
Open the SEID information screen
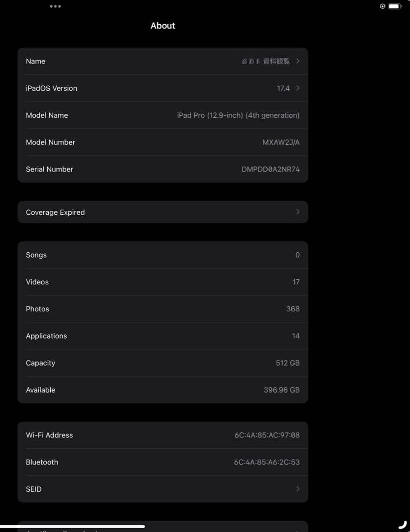pyautogui.click(x=162, y=489)
